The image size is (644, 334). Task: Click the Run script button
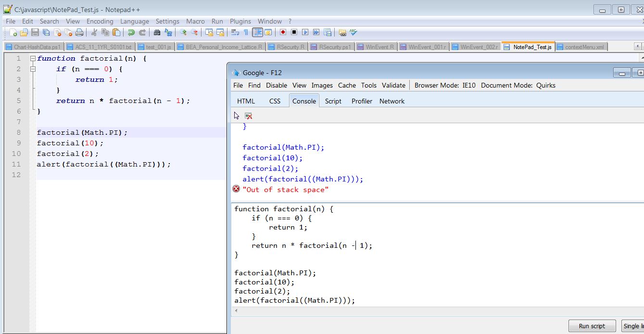click(592, 326)
